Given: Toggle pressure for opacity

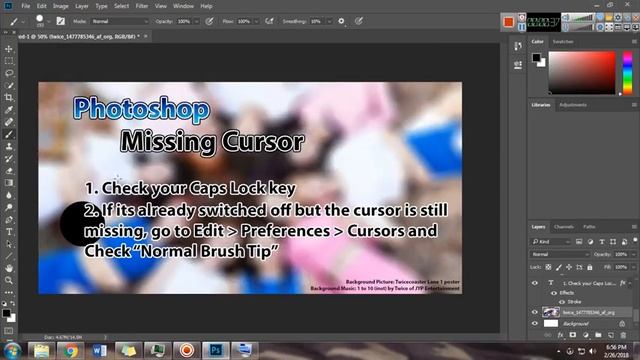Looking at the screenshot, I should (x=209, y=21).
